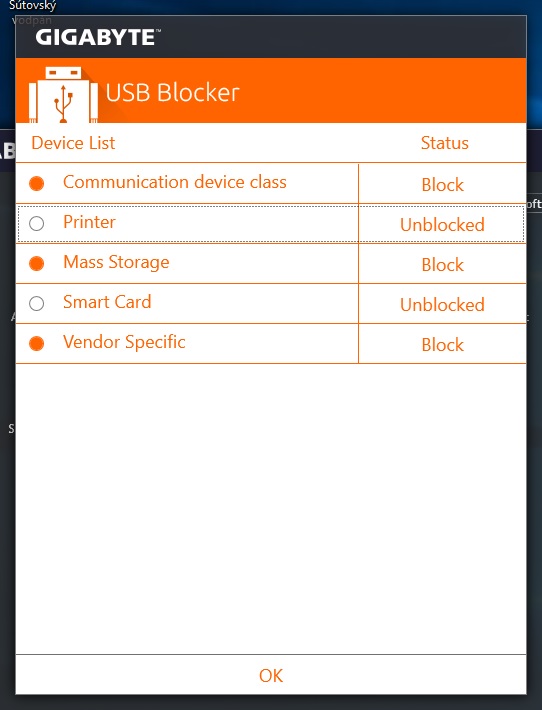This screenshot has height=710, width=542.
Task: Select the Printer radio button
Action: 37,223
